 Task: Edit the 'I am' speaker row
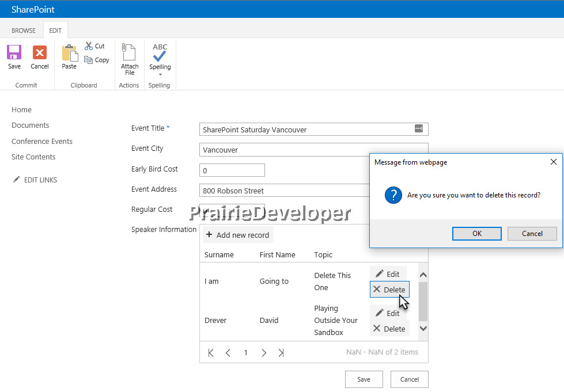388,274
